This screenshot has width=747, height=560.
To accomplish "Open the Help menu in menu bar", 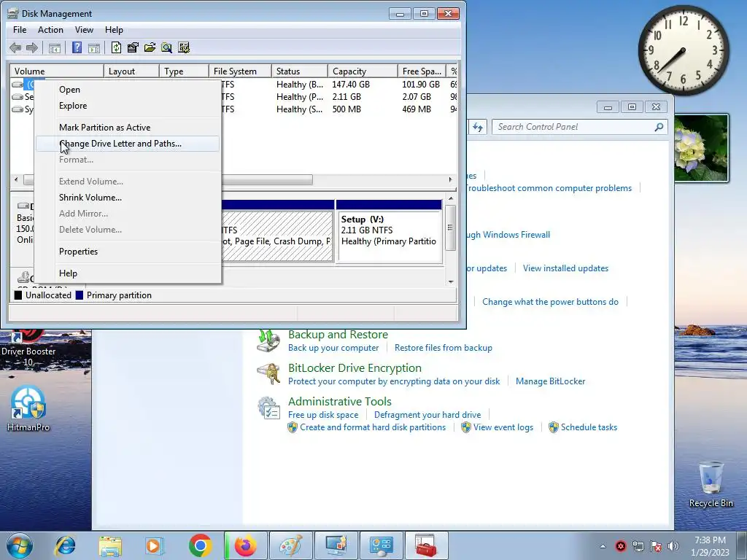I will coord(114,29).
